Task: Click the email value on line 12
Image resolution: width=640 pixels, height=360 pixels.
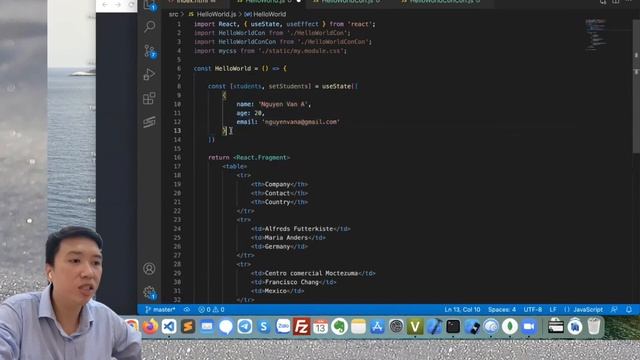Action: [300, 122]
